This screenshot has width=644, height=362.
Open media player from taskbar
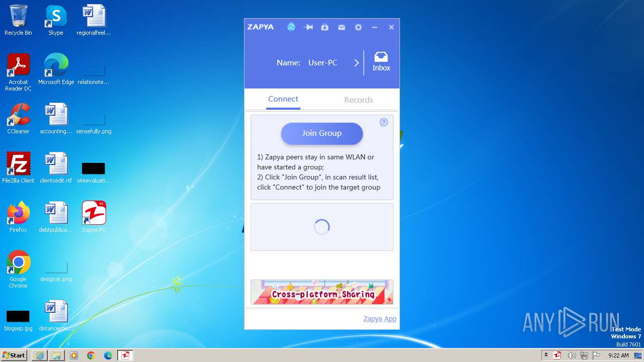click(74, 355)
